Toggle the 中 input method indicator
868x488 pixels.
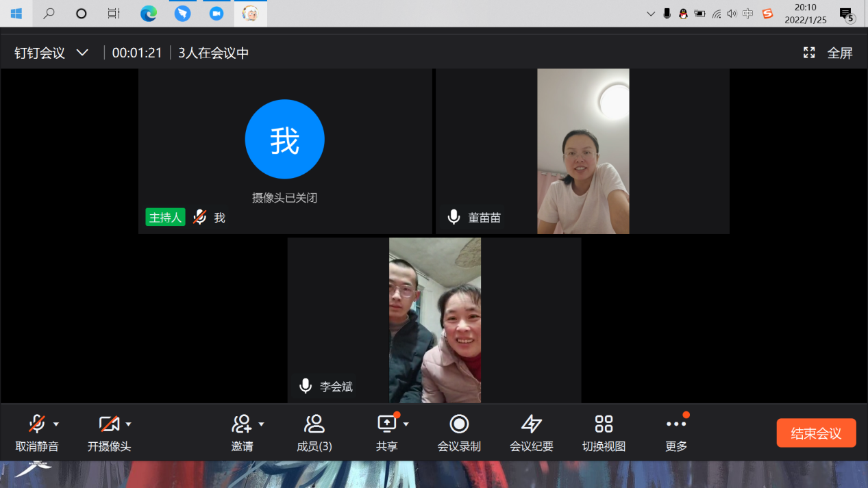(748, 14)
